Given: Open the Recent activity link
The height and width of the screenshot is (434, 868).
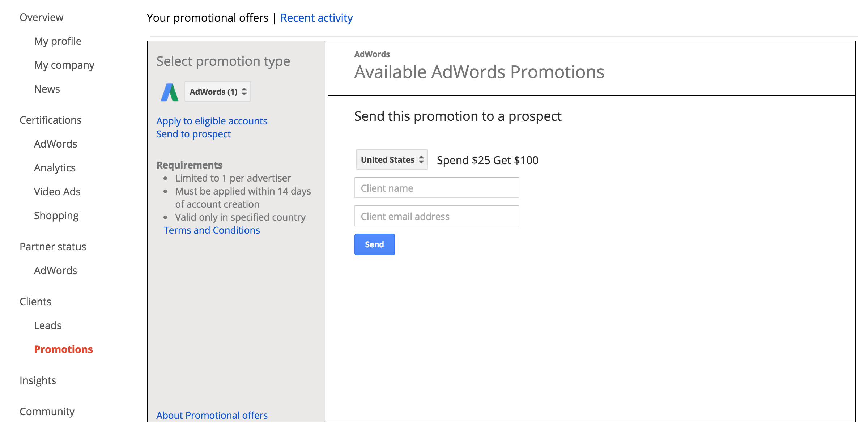Looking at the screenshot, I should tap(316, 18).
